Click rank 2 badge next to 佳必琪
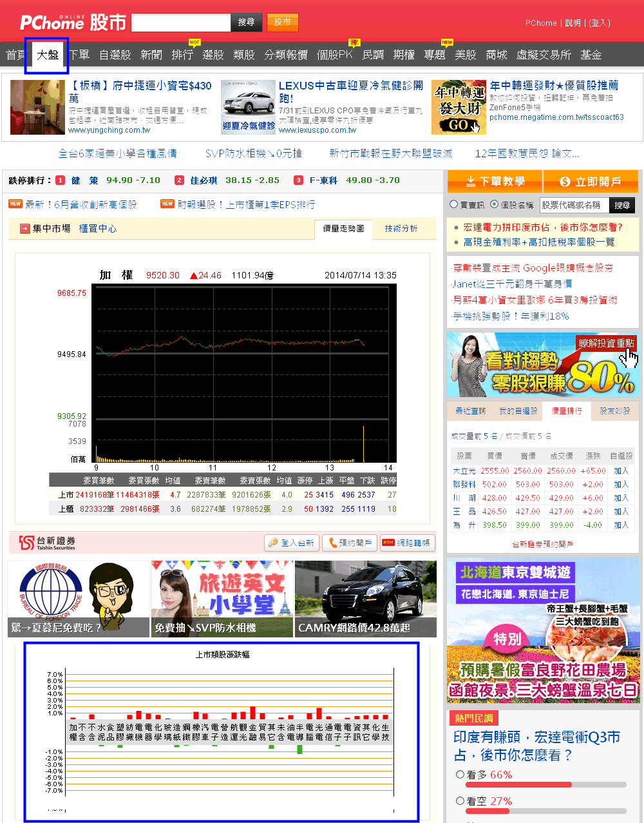This screenshot has height=823, width=644. click(179, 180)
